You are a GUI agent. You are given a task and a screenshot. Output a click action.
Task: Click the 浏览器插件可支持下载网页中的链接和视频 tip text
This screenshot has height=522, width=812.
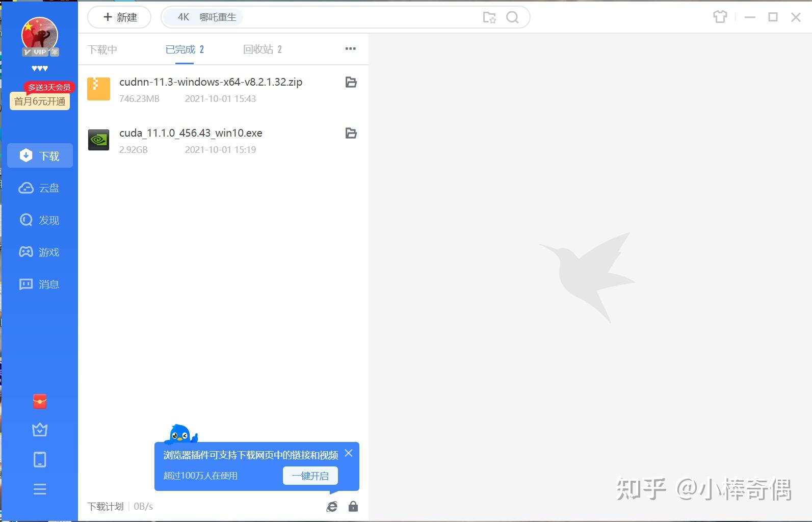click(x=251, y=455)
